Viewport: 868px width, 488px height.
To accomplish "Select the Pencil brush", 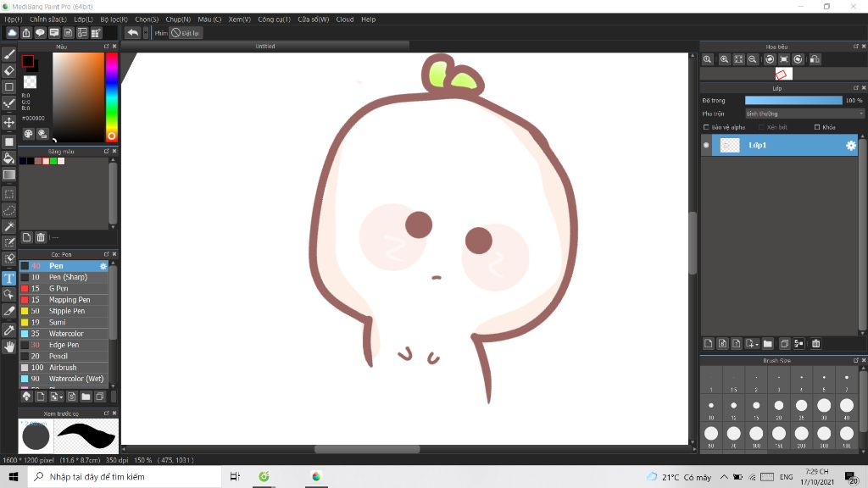I will [64, 357].
